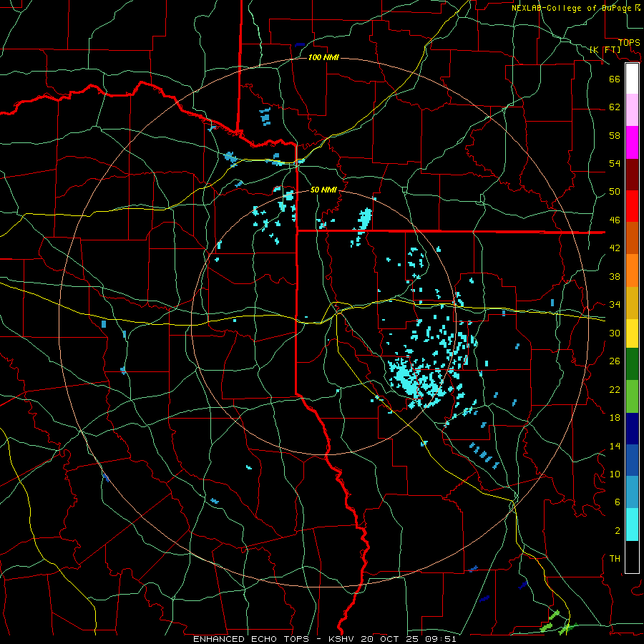Click the yellow swatch between 34 and 30
The height and width of the screenshot is (644, 644).
pyautogui.click(x=632, y=333)
